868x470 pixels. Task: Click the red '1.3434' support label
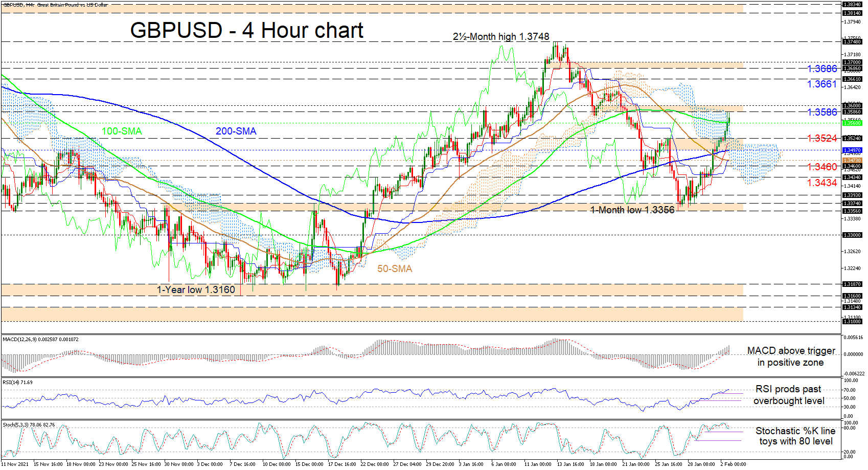[x=822, y=183]
